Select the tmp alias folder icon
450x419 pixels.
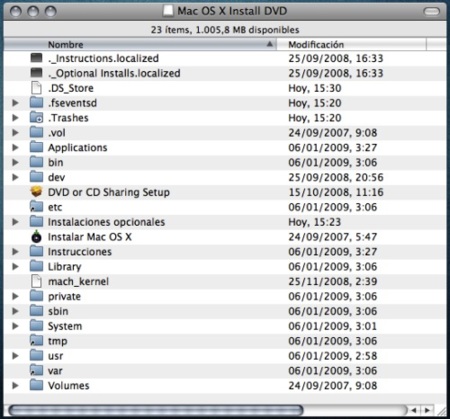pyautogui.click(x=36, y=341)
